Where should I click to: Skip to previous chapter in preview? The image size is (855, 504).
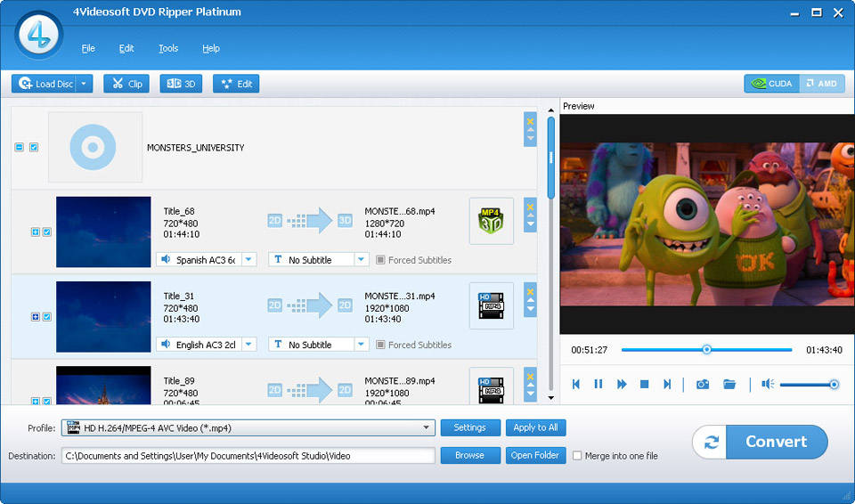click(576, 384)
